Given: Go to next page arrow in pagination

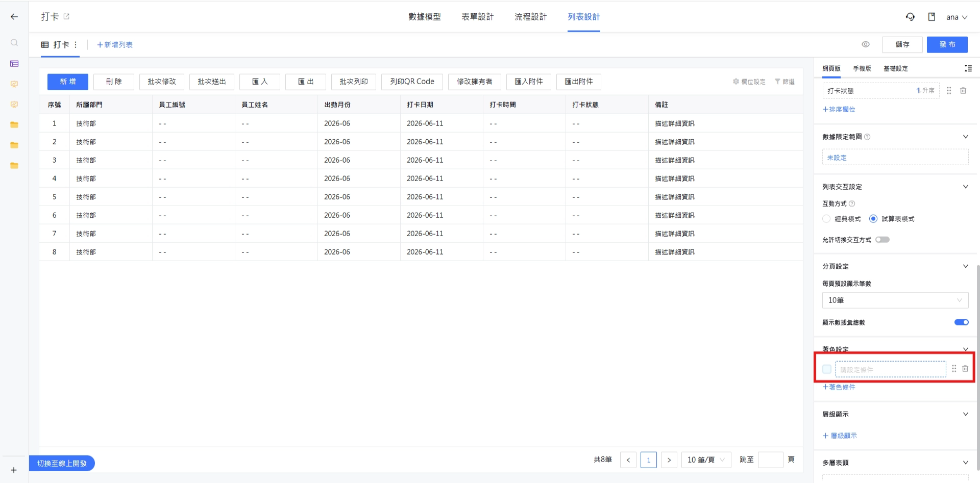Looking at the screenshot, I should 669,460.
